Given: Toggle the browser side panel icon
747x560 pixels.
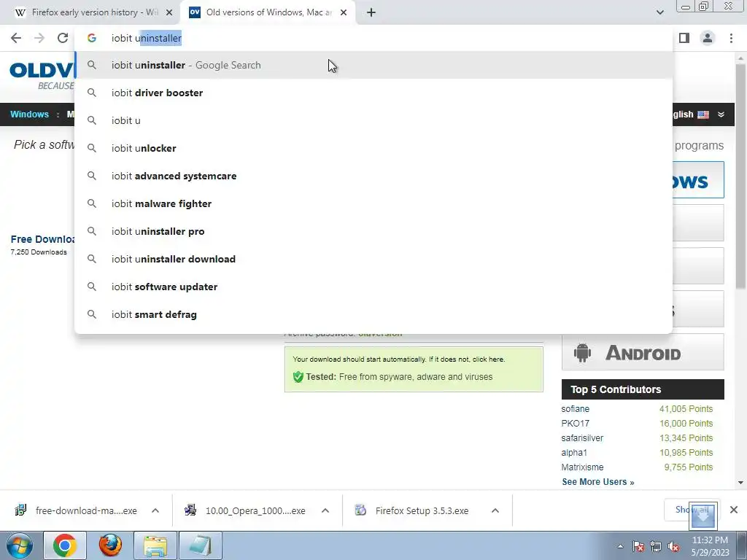Looking at the screenshot, I should (x=684, y=38).
